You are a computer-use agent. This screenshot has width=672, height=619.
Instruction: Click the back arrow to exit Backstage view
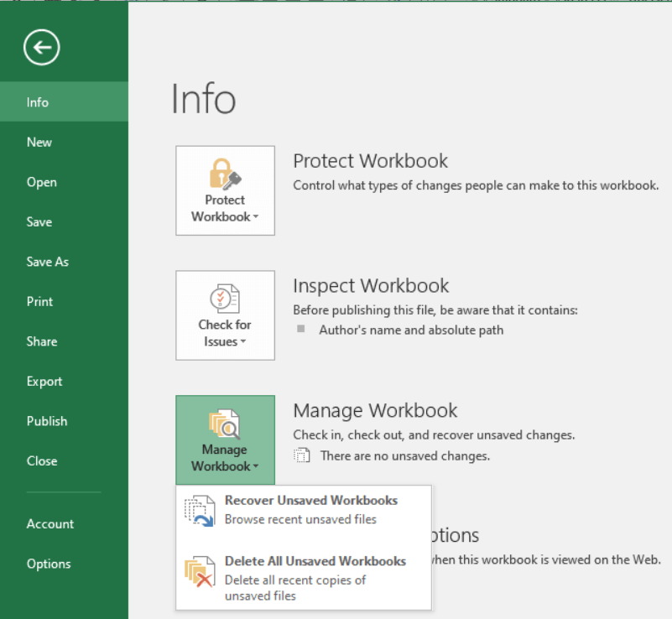(40, 48)
